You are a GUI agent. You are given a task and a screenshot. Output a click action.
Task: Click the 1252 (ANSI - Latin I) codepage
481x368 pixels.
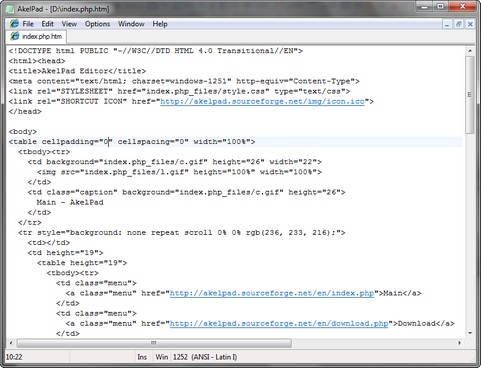tap(205, 357)
